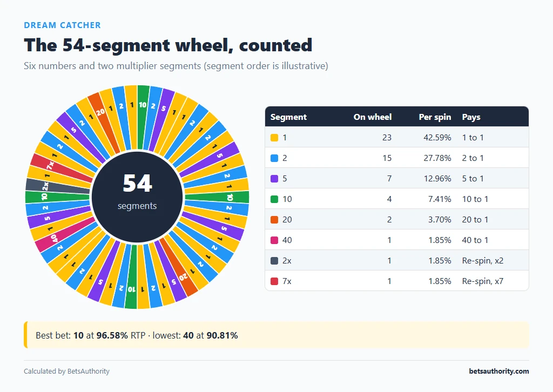Click the orange swatch for segment 20
Viewport: 553px width, 392px height.
(x=274, y=220)
